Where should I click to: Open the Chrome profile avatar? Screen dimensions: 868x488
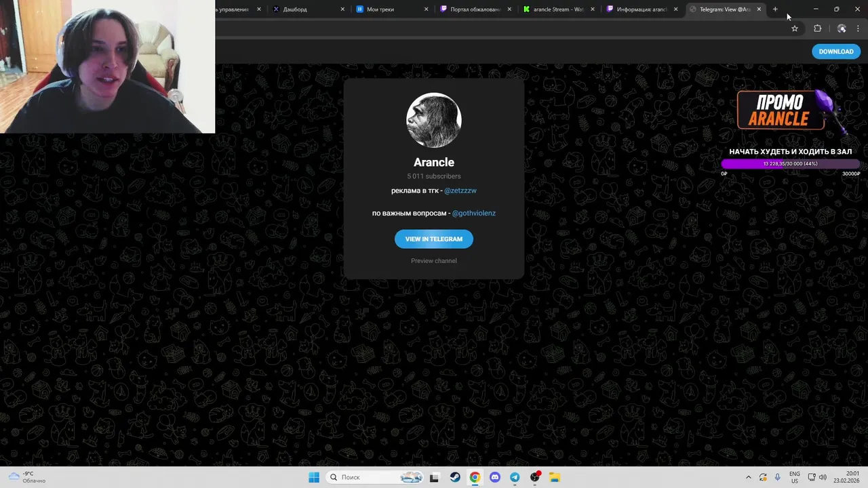point(842,28)
